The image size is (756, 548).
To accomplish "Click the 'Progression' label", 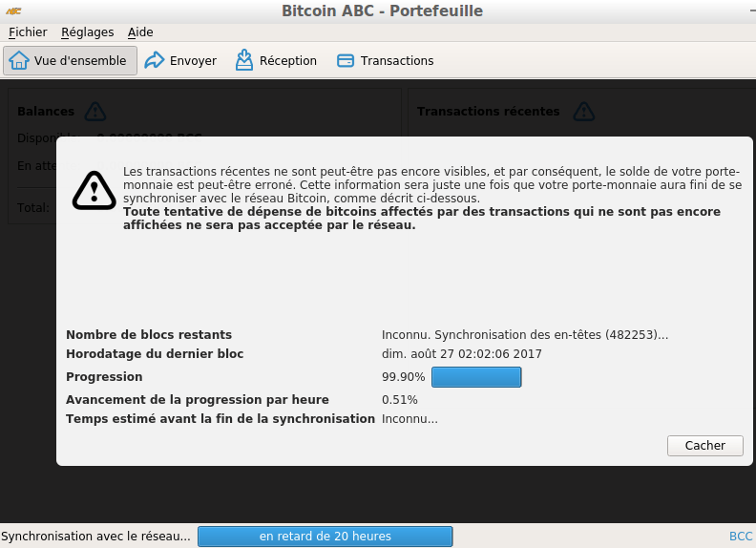I will coord(104,377).
